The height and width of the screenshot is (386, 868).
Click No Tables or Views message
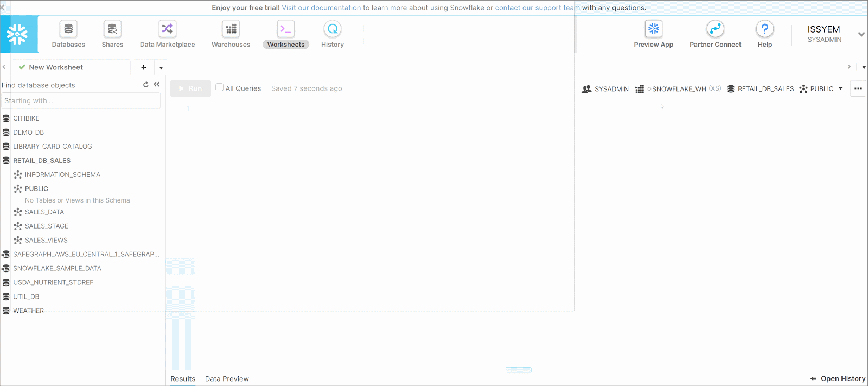[78, 200]
